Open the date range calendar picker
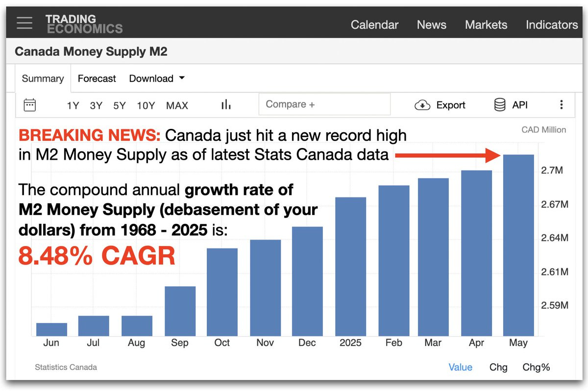 point(29,105)
